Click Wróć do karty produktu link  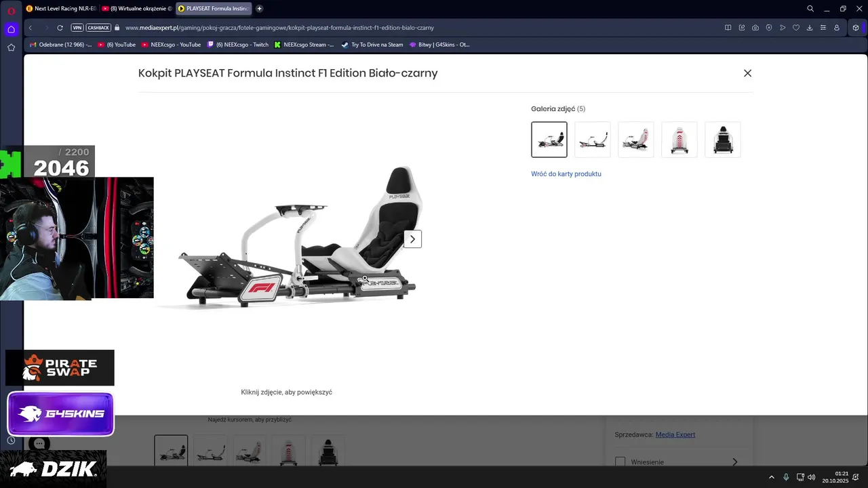566,174
